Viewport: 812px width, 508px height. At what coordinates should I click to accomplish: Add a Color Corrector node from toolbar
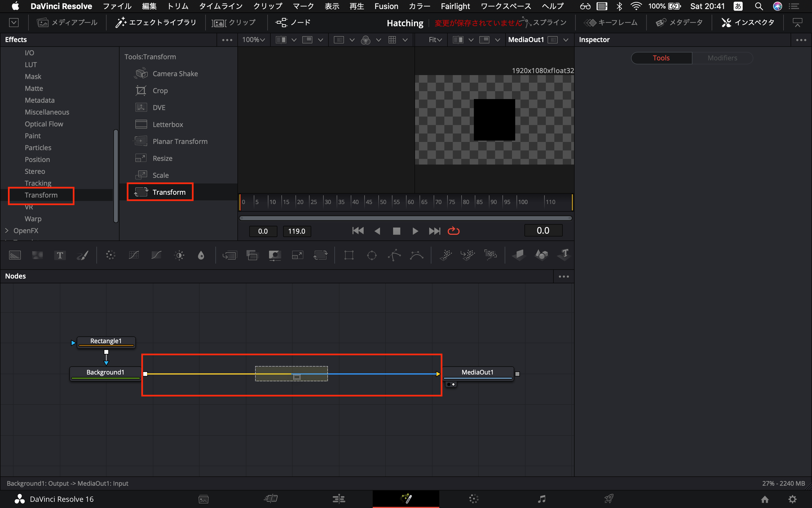coord(111,255)
